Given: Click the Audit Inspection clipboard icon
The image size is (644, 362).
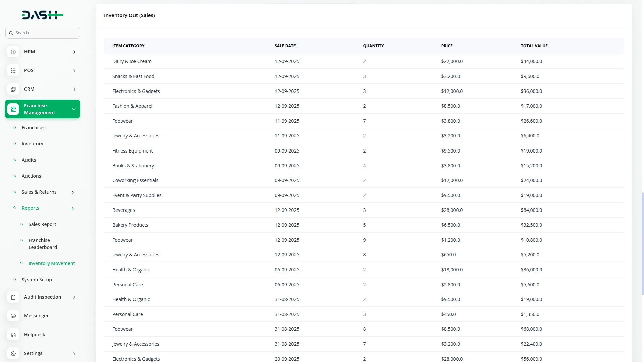Looking at the screenshot, I should click(x=13, y=297).
